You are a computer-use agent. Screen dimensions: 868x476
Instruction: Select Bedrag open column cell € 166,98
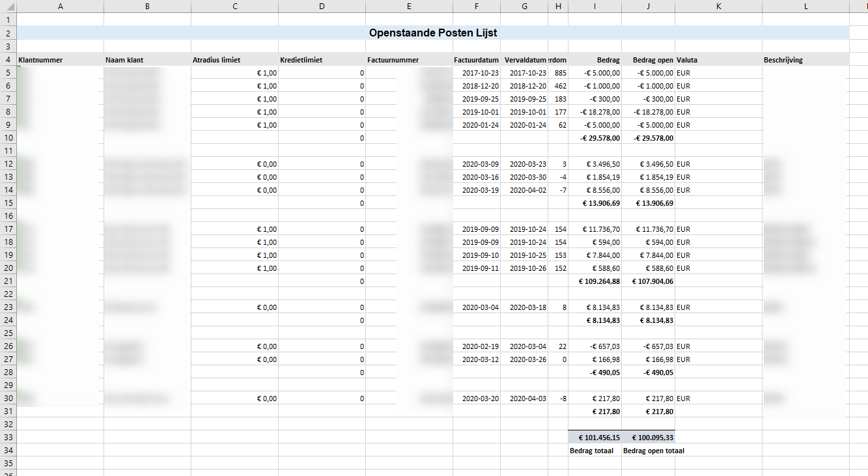649,359
